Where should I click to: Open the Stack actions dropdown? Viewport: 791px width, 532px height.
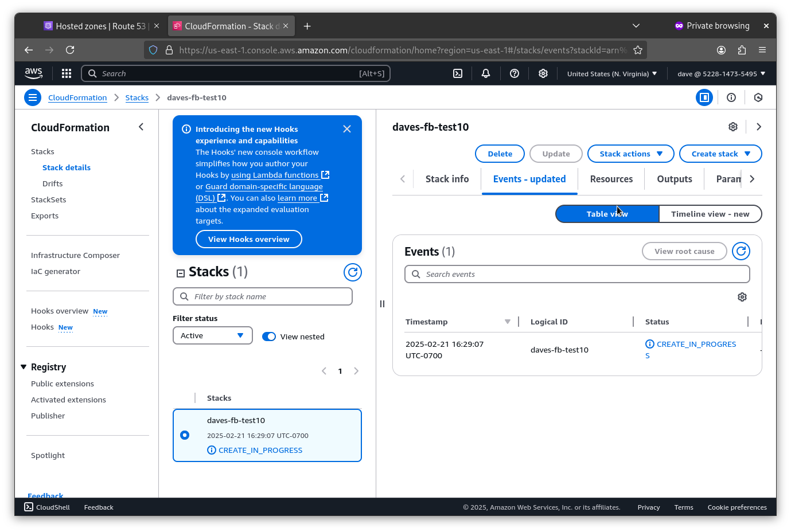pos(631,154)
